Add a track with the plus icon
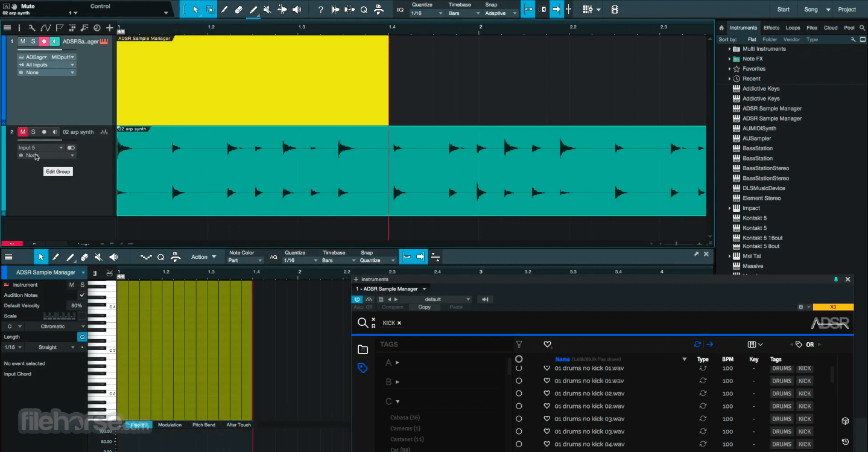This screenshot has height=452, width=868. pyautogui.click(x=109, y=28)
